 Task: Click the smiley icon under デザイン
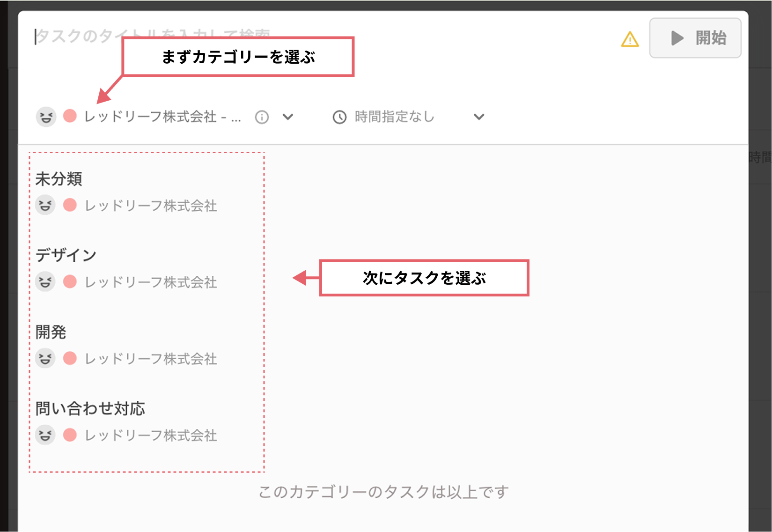click(45, 281)
